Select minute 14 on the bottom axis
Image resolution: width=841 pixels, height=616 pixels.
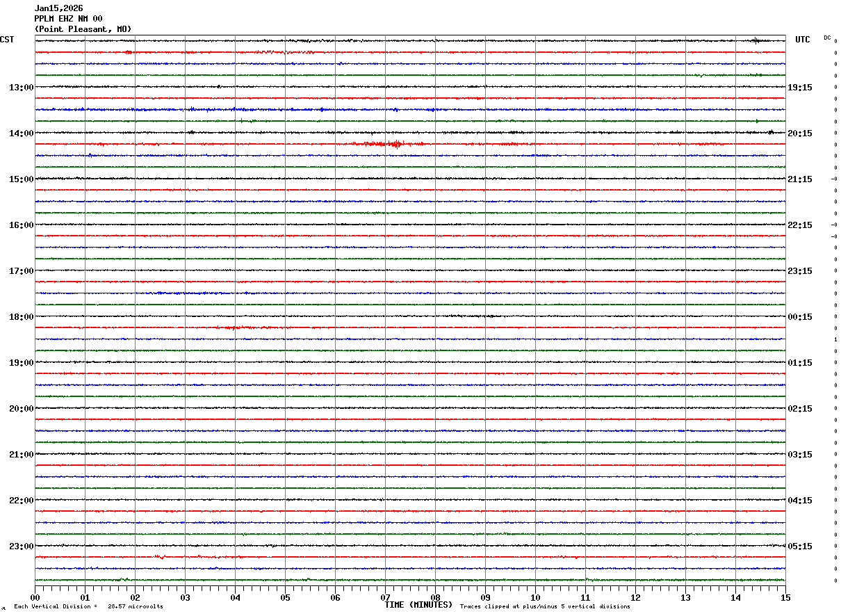(735, 597)
